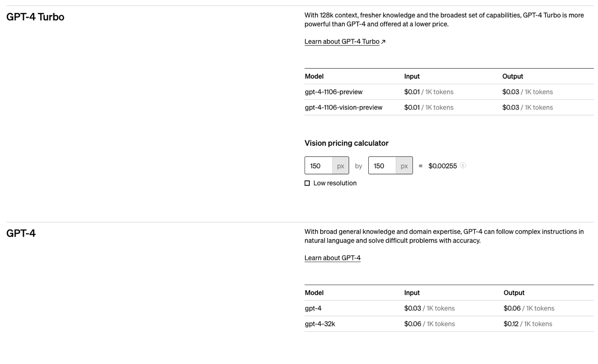Viewport: 598px width, 364px height.
Task: Select the gpt-4-1106-vision-preview model name
Action: click(343, 107)
